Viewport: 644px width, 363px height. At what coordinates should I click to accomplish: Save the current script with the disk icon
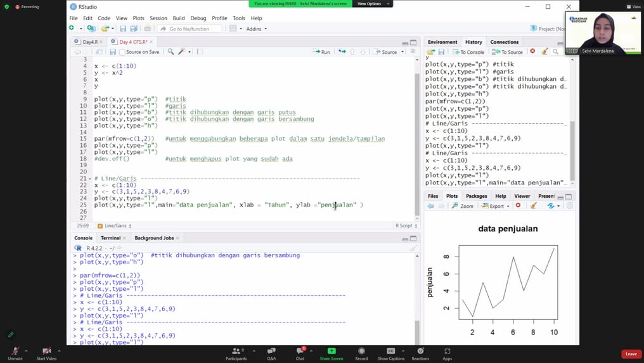tap(113, 52)
